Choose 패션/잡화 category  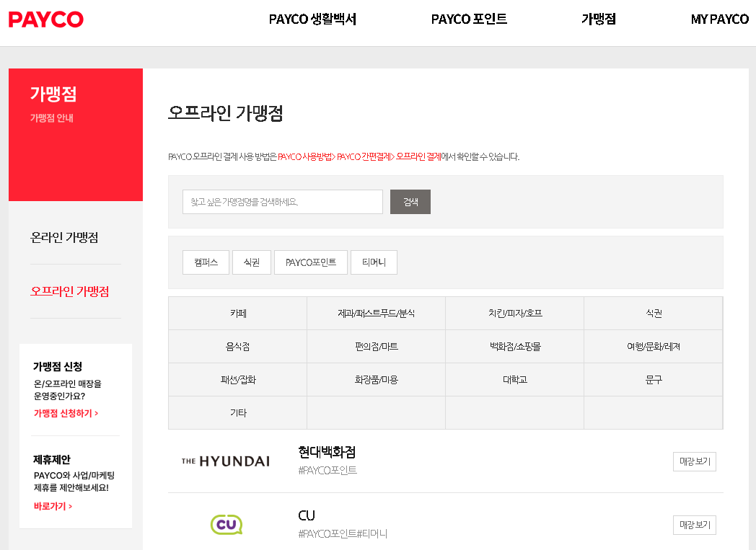tap(238, 380)
